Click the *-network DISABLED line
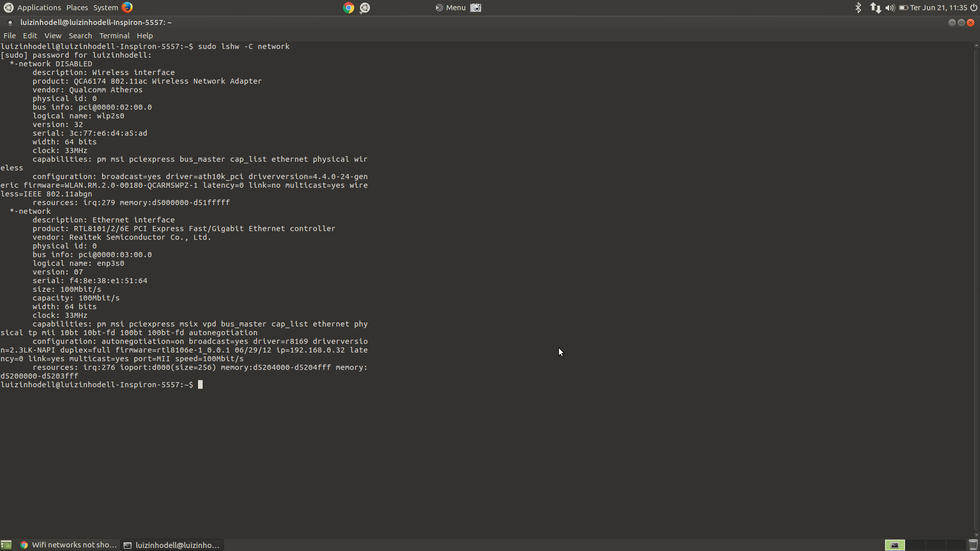 pos(51,64)
